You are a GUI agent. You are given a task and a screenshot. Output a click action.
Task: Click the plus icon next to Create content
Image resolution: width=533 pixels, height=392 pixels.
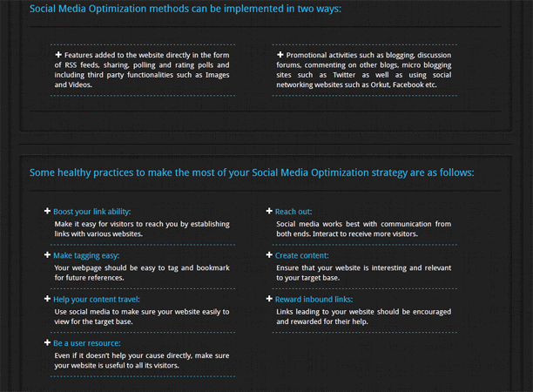[269, 255]
